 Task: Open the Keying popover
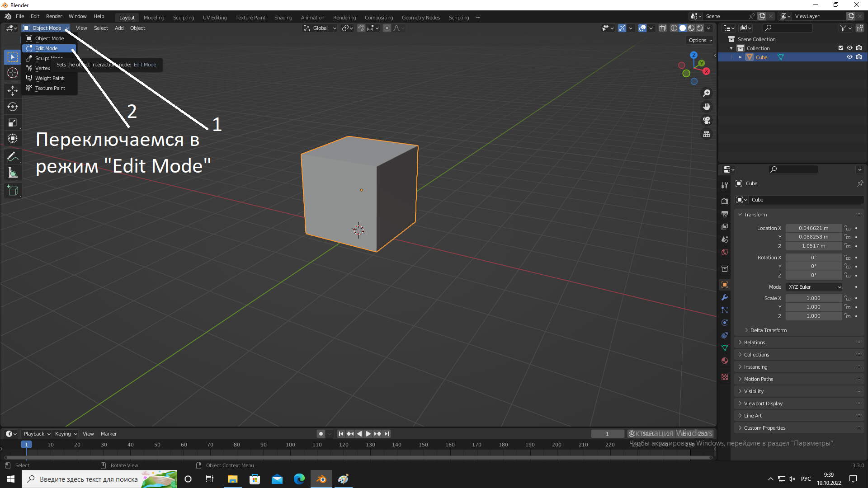[66, 434]
